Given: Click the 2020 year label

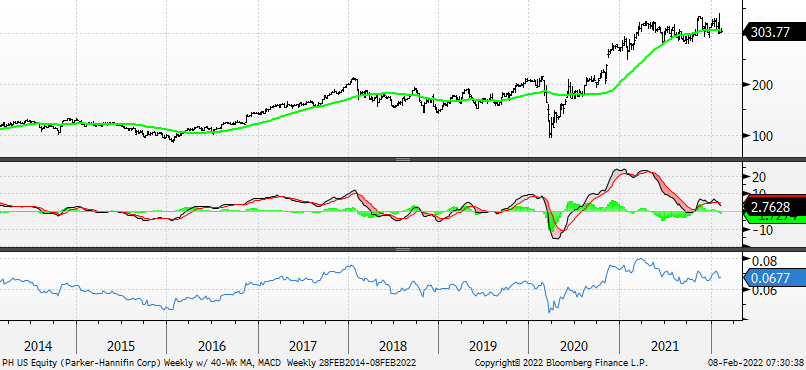Looking at the screenshot, I should [574, 346].
